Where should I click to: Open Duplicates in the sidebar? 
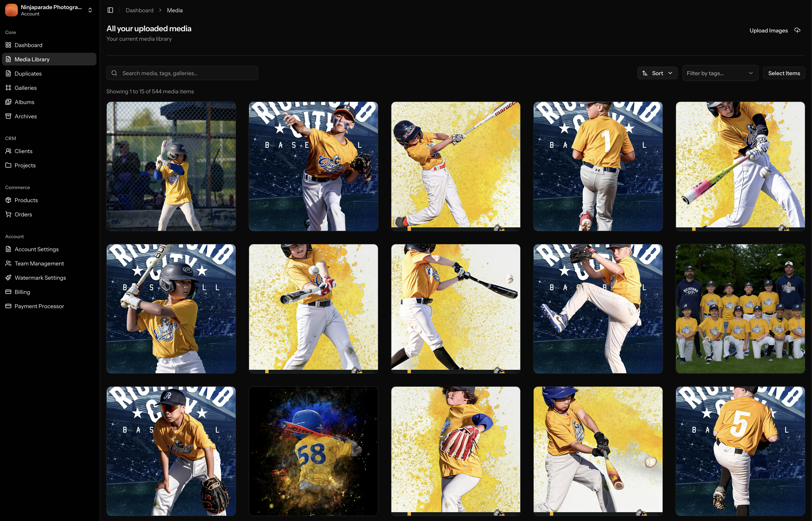click(28, 73)
